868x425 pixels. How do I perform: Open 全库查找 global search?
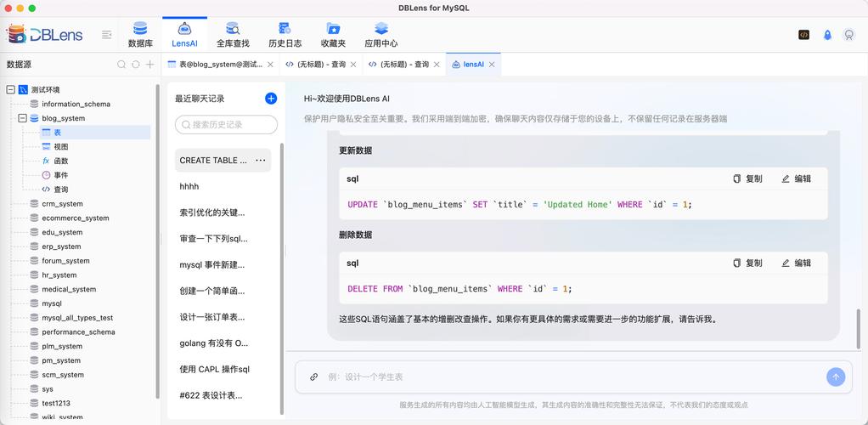click(233, 34)
